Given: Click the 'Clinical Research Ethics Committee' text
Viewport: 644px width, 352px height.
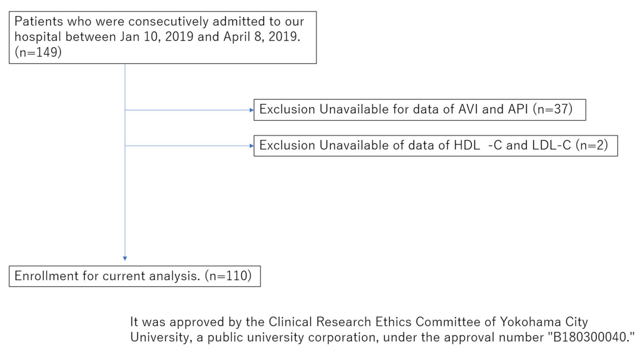Looking at the screenshot, I should [340, 322].
